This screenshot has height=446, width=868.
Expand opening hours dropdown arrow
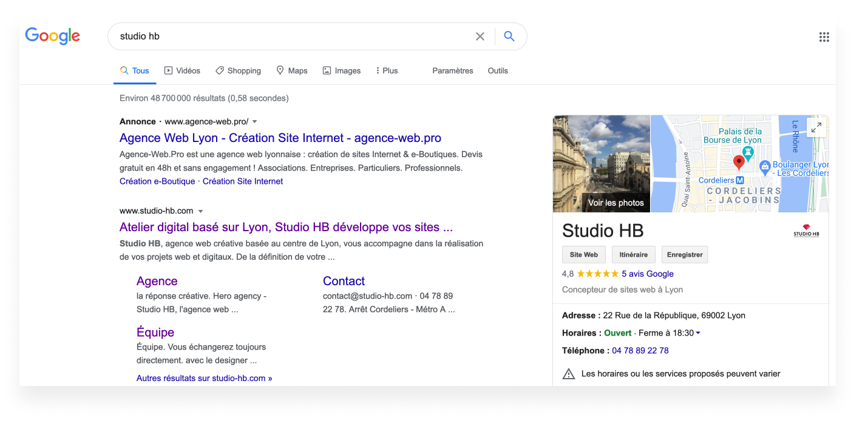(x=698, y=333)
